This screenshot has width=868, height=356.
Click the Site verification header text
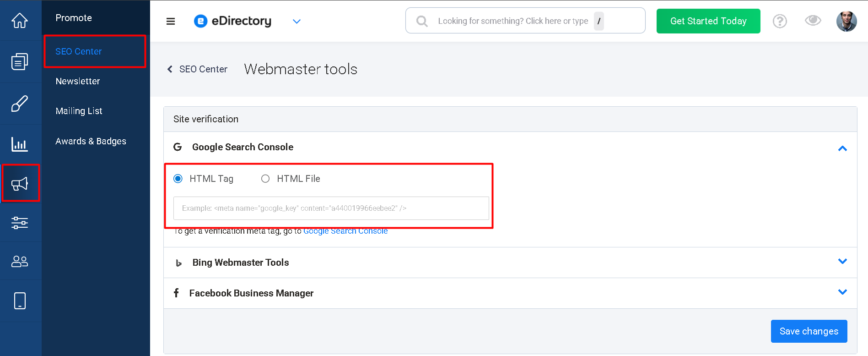pyautogui.click(x=206, y=119)
